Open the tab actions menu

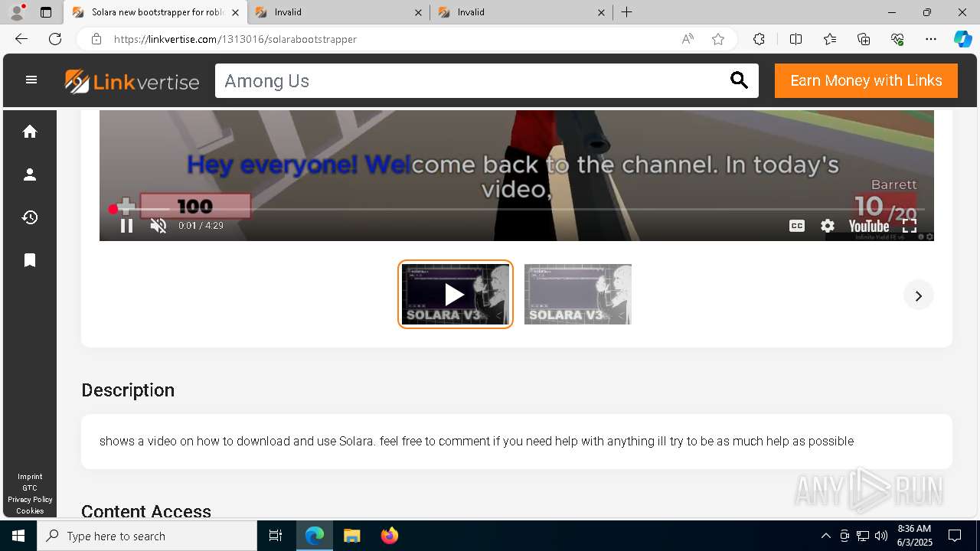click(46, 12)
